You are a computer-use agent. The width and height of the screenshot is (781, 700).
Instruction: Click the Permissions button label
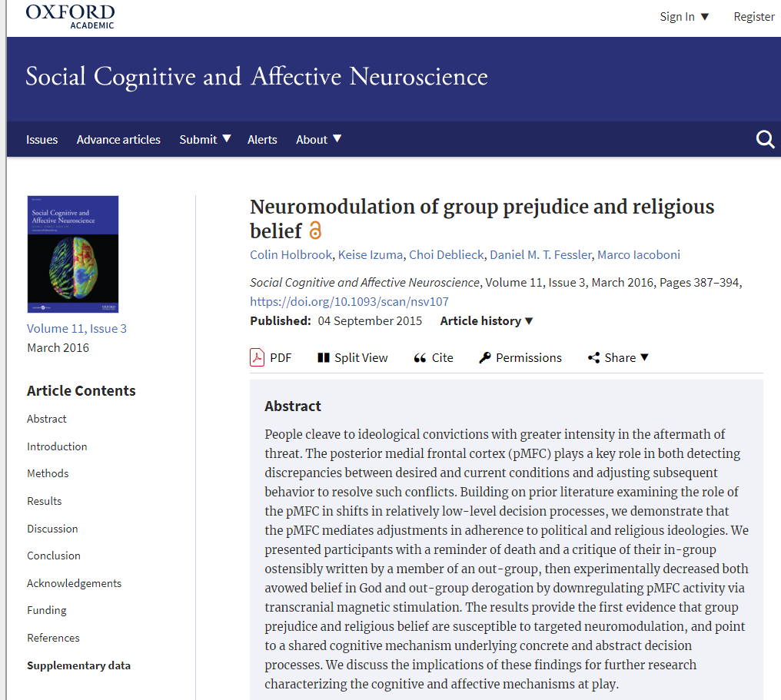tap(528, 358)
